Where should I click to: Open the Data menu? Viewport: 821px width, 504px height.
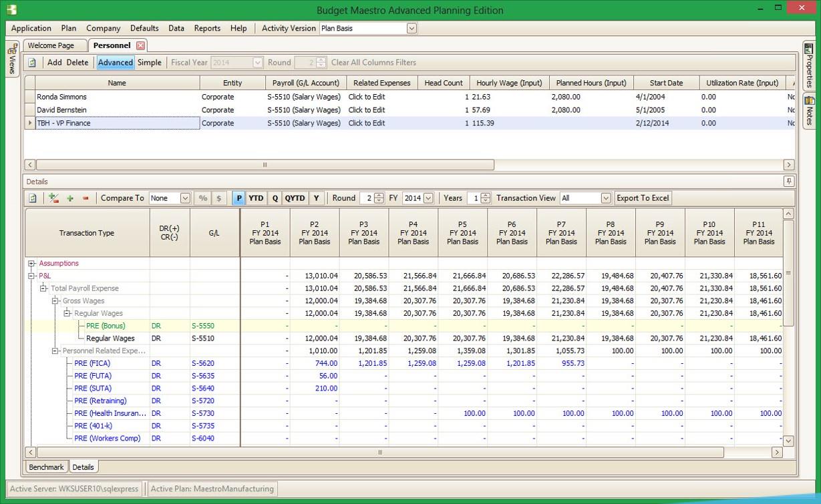click(176, 28)
